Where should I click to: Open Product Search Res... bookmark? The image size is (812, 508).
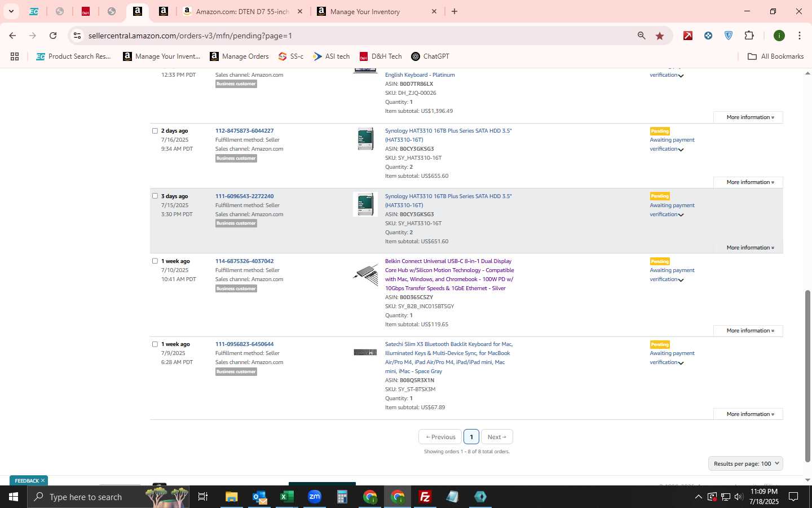pos(73,56)
